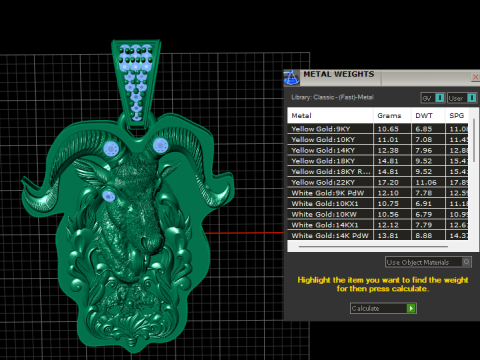Click the Metal Weights flask icon
Viewport: 480px width, 360px height.
point(291,77)
